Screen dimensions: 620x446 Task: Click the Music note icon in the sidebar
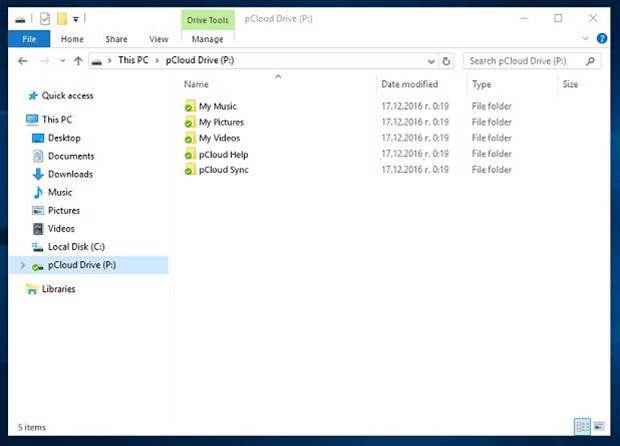point(38,193)
